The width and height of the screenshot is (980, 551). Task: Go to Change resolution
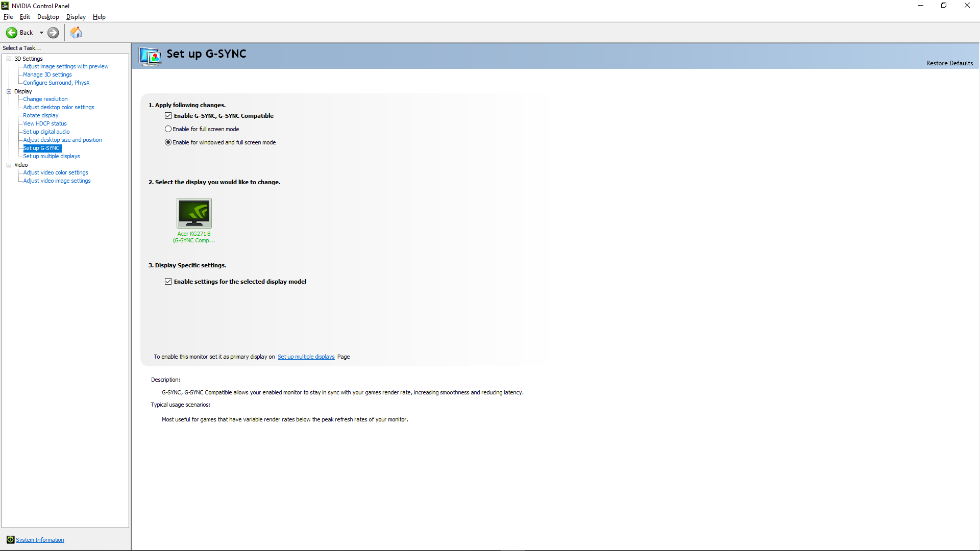(x=45, y=99)
